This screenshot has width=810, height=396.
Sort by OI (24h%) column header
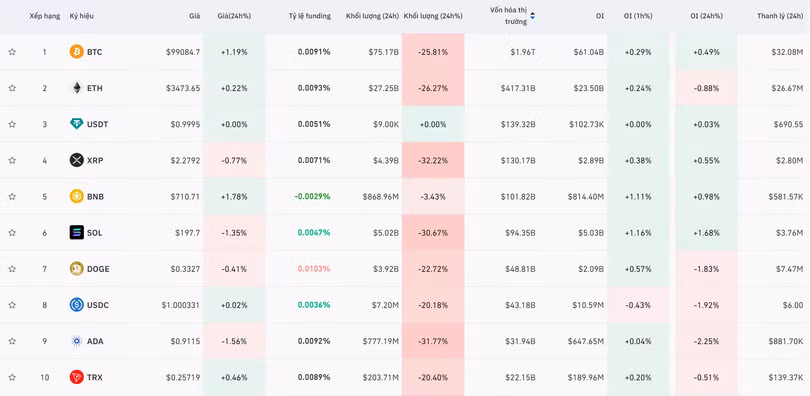pyautogui.click(x=706, y=16)
